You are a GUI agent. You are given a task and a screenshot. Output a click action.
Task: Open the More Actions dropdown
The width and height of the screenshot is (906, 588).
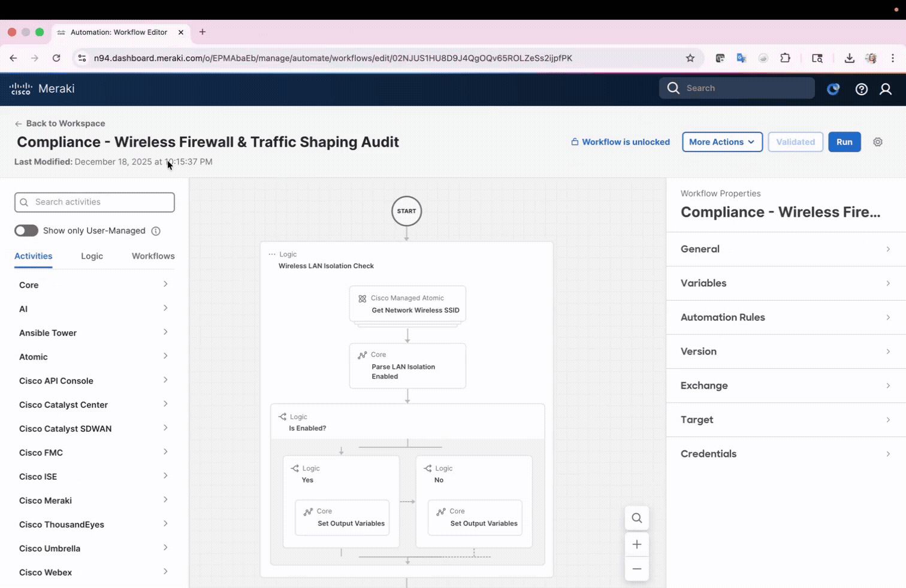coord(721,142)
